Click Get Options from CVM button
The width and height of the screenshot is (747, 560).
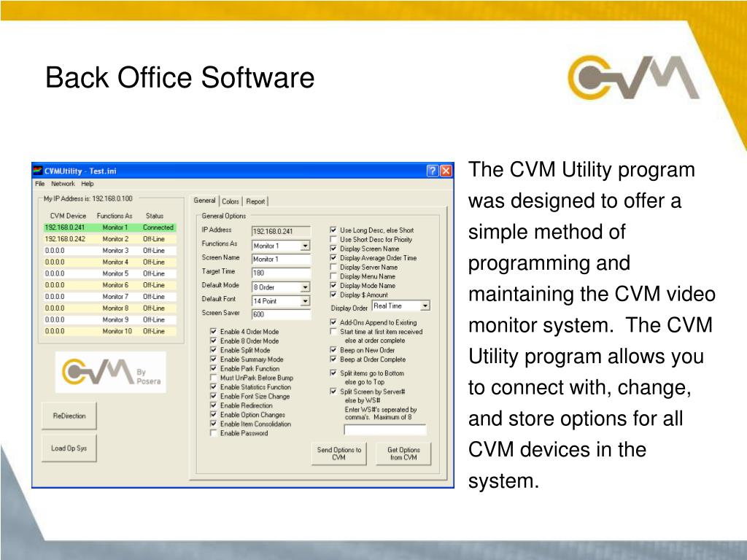[403, 454]
